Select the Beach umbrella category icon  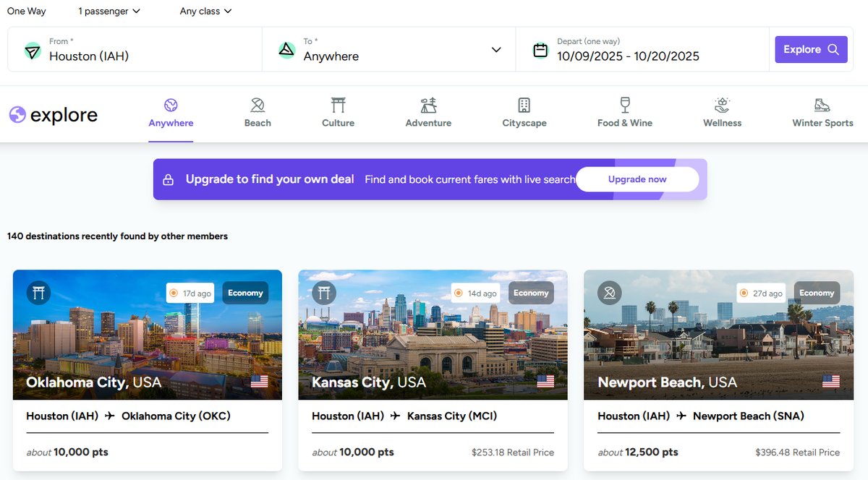pos(257,106)
